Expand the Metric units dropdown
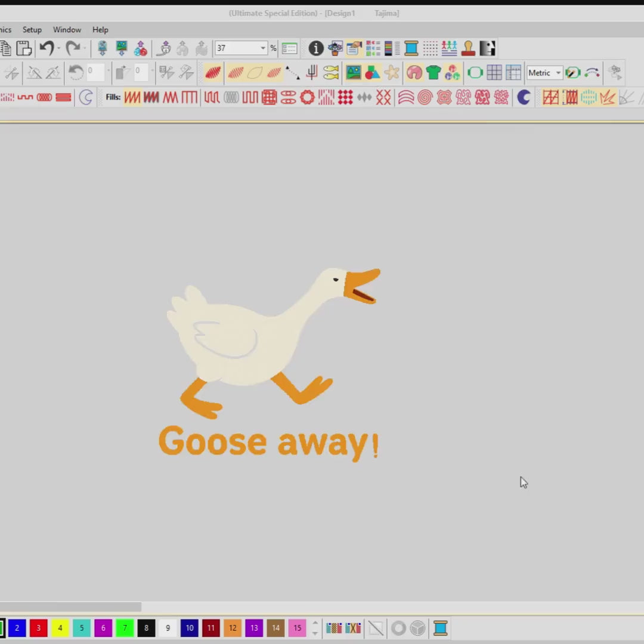 click(558, 73)
